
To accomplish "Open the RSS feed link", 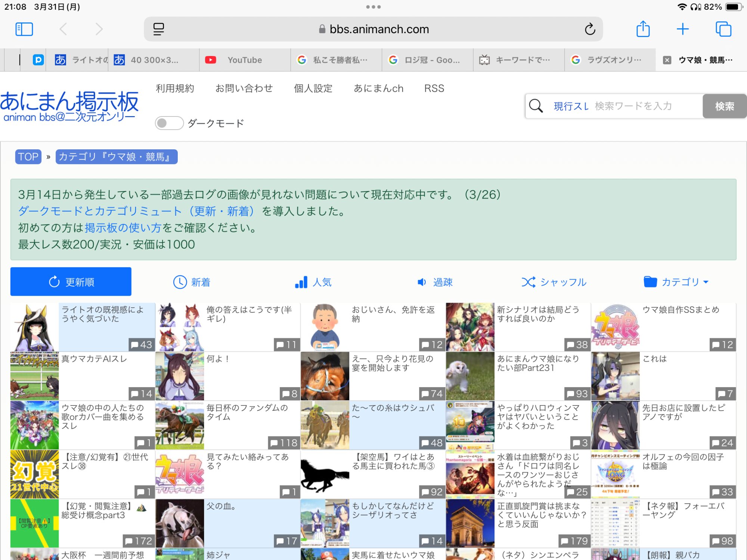I will 434,88.
